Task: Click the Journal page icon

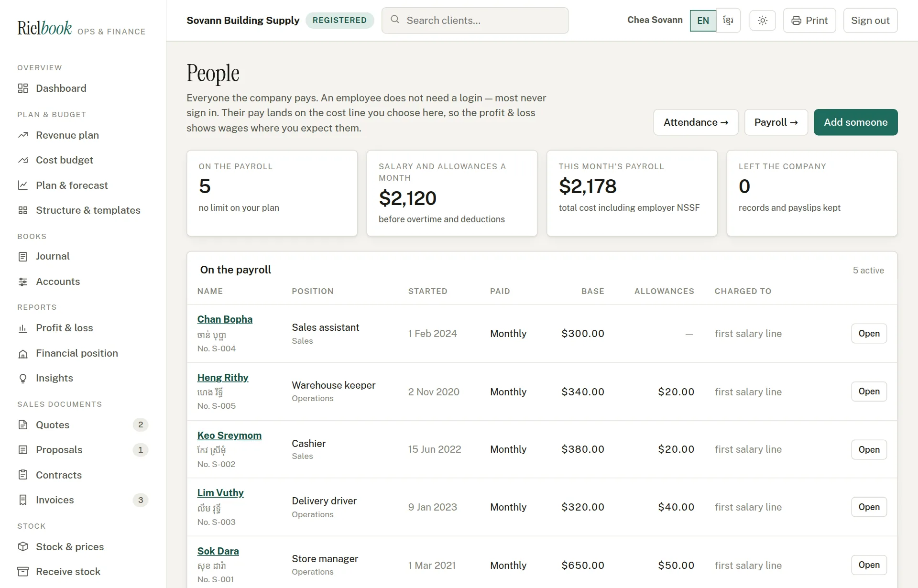Action: coord(23,257)
